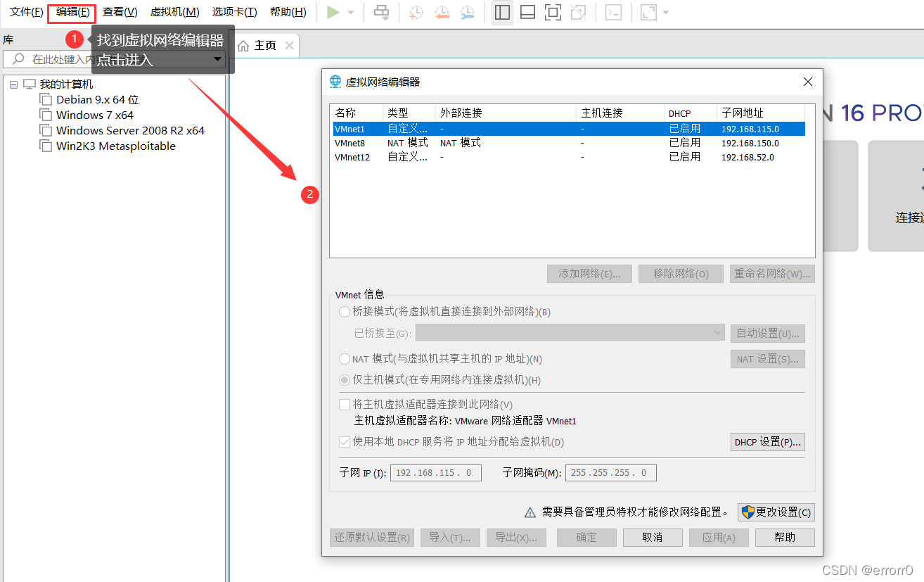Click the full screen mode icon
The width and height of the screenshot is (924, 582).
coord(553,12)
